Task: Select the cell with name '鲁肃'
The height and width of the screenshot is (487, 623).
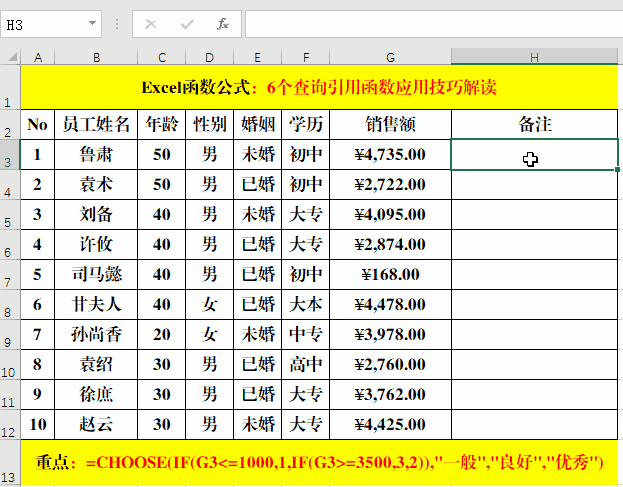Action: (96, 155)
